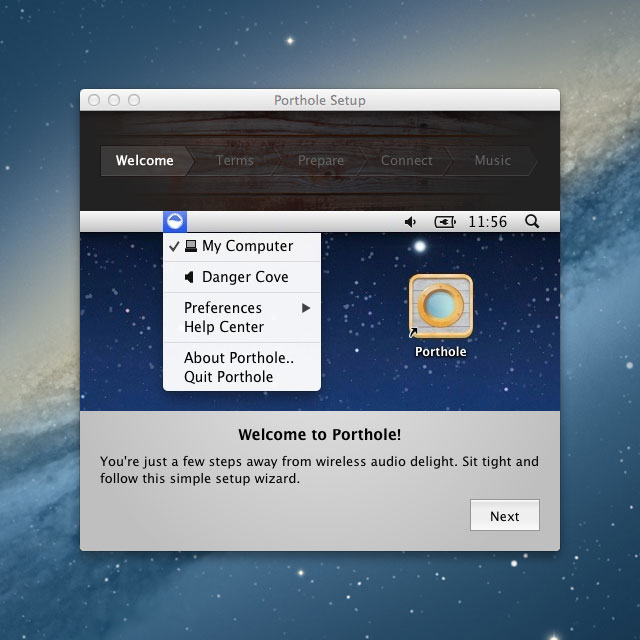Image resolution: width=640 pixels, height=640 pixels.
Task: Choose Quit Porthole menu item
Action: pos(242,377)
